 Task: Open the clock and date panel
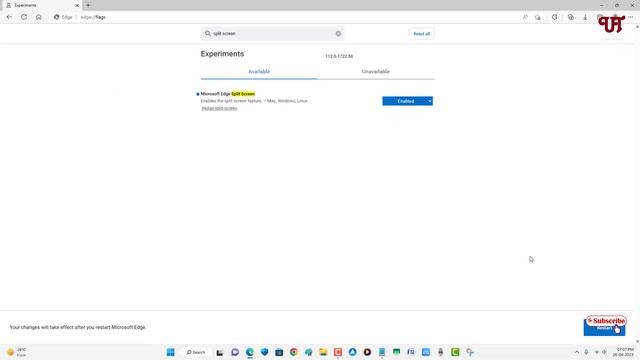pos(624,352)
